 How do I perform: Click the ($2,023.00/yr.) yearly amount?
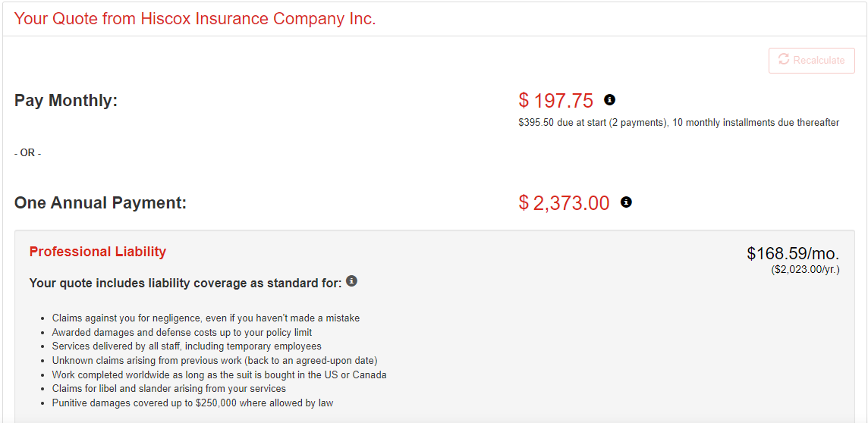(x=805, y=269)
